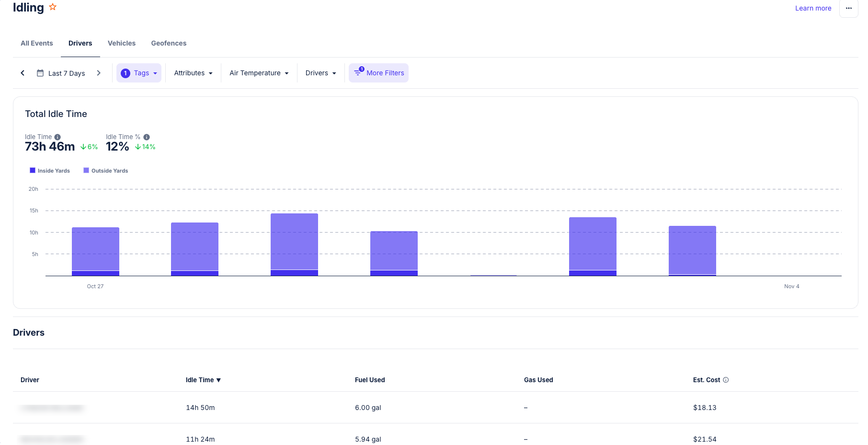This screenshot has width=868, height=445.
Task: Expand the Air Temperature filter
Action: click(x=259, y=73)
